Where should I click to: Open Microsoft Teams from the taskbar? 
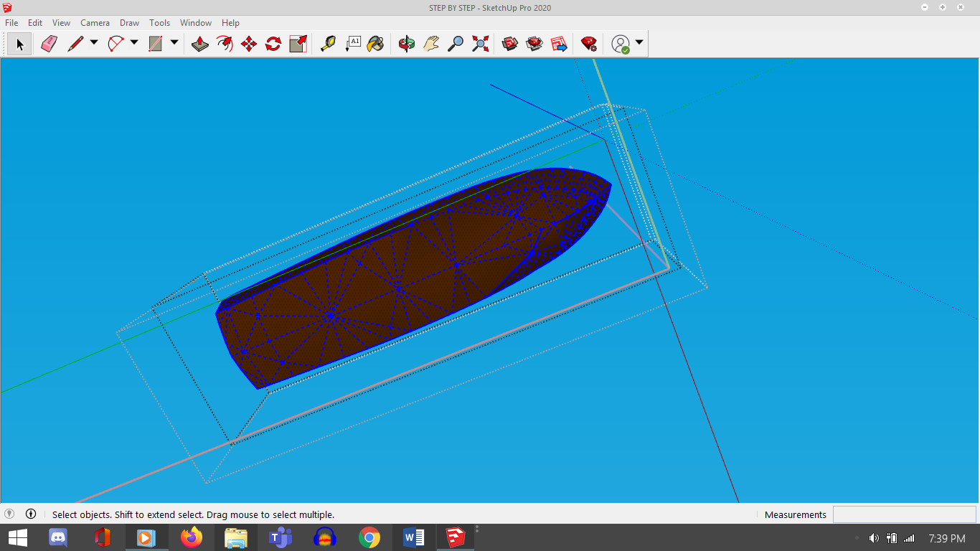[x=281, y=537]
